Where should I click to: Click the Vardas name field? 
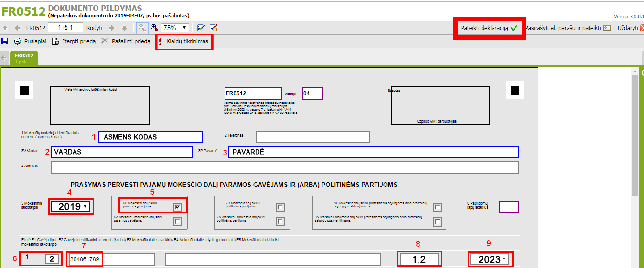(122, 152)
